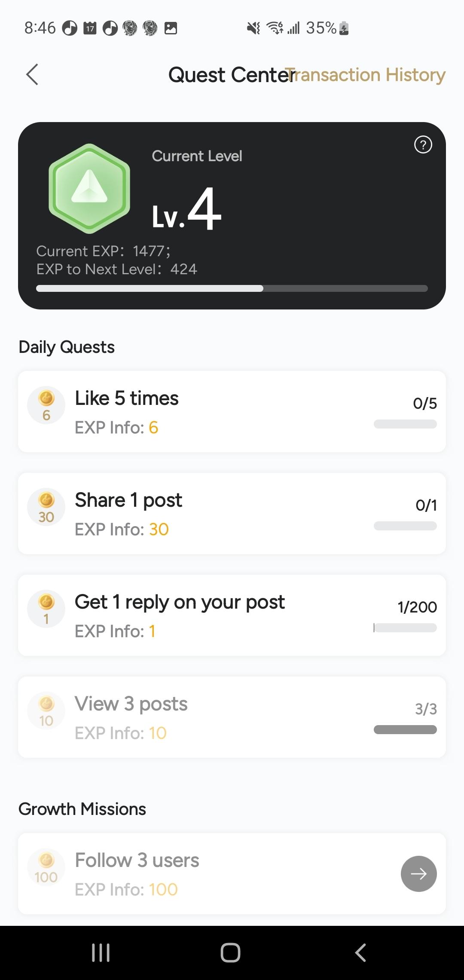Tap the Like quest 0/5 progress bar
The width and height of the screenshot is (464, 980).
tap(405, 424)
